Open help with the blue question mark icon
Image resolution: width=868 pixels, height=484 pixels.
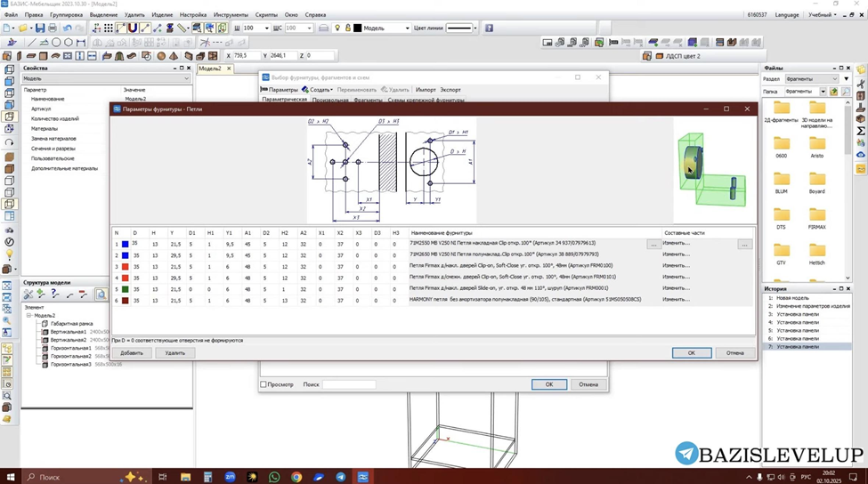point(489,28)
